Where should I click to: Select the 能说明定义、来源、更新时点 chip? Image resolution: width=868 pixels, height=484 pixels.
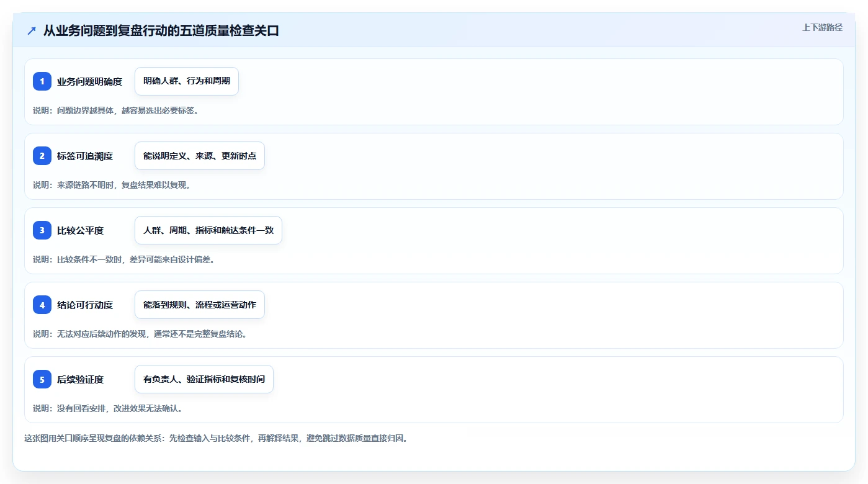200,156
